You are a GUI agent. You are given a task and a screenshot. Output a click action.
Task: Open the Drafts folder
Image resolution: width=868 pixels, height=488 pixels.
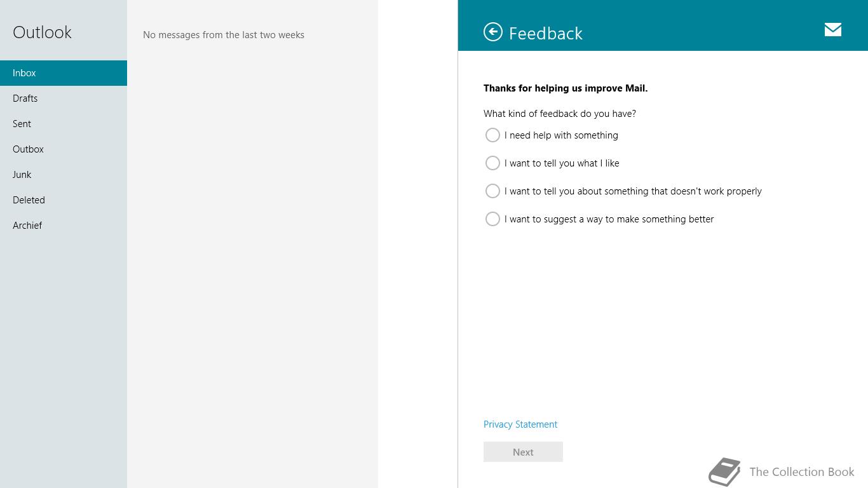pyautogui.click(x=64, y=98)
